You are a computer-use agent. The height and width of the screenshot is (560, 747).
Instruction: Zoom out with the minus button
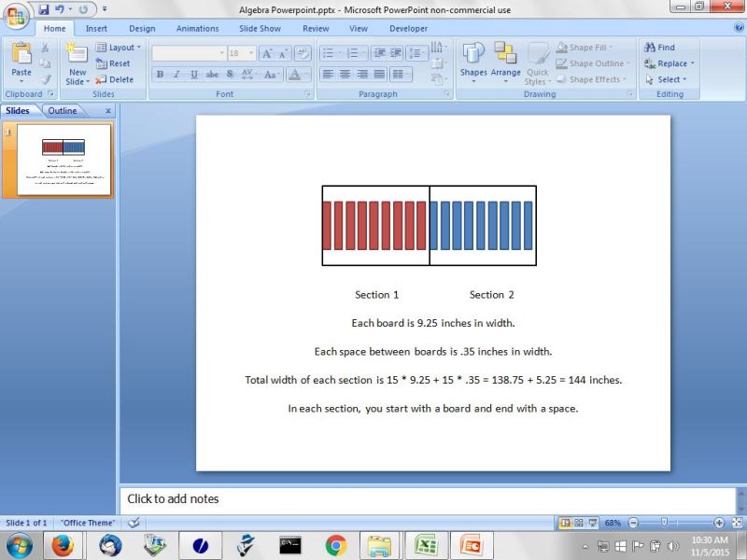pyautogui.click(x=633, y=523)
